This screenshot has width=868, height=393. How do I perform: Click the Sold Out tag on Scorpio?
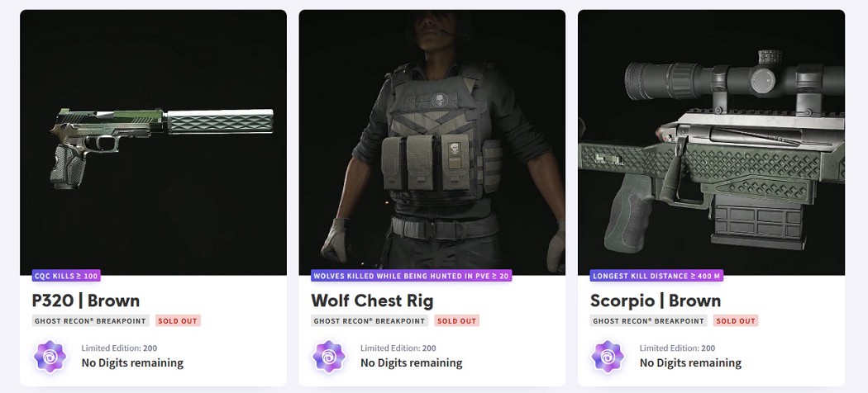point(736,320)
